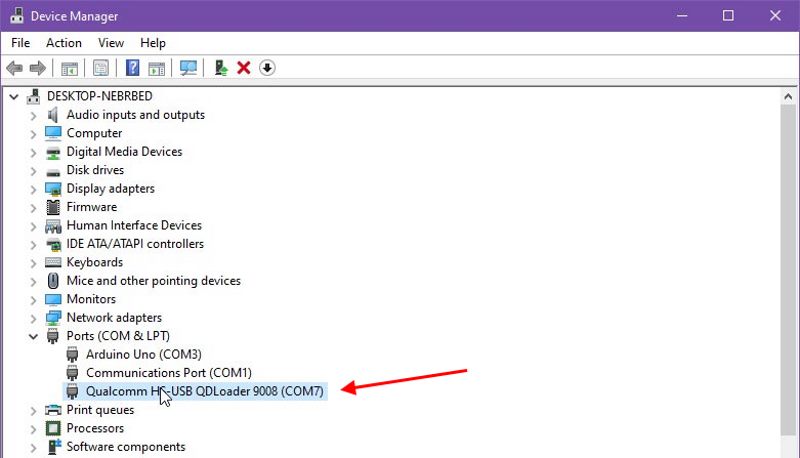
Task: Click the Qualcomm HS-USB QDLoader port icon
Action: [x=72, y=391]
